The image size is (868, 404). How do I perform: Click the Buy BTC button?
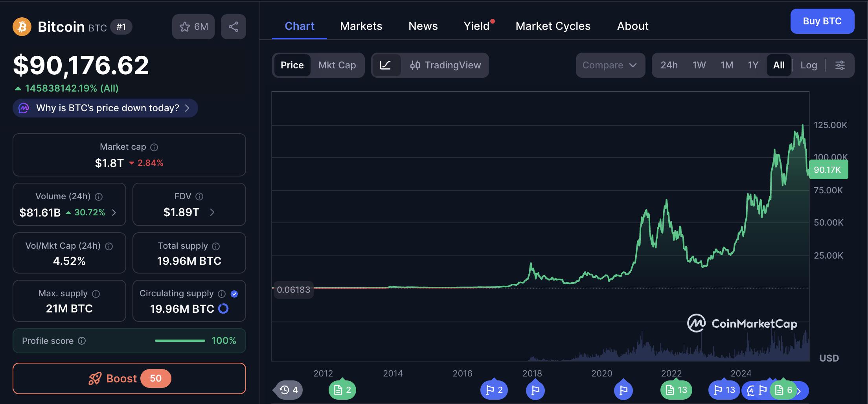(822, 21)
